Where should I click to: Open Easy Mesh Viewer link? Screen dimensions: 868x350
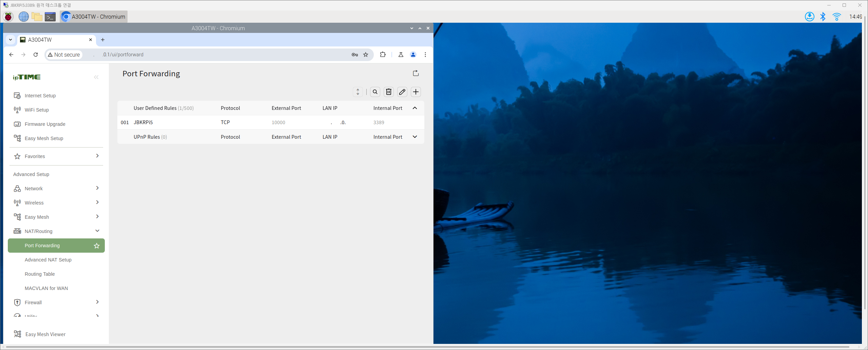pyautogui.click(x=45, y=334)
